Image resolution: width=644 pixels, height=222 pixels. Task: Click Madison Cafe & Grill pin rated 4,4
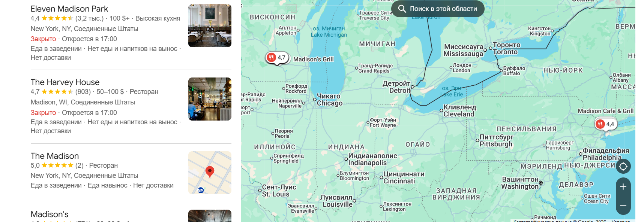click(x=606, y=124)
